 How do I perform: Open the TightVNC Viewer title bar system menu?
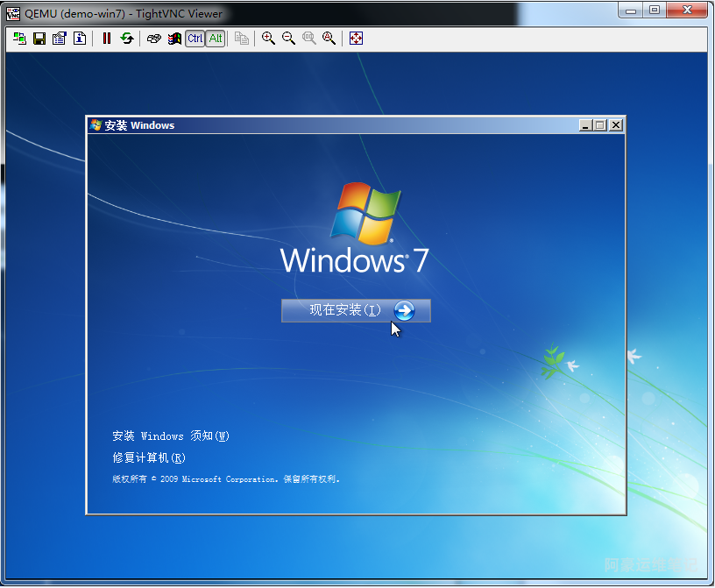[x=13, y=13]
